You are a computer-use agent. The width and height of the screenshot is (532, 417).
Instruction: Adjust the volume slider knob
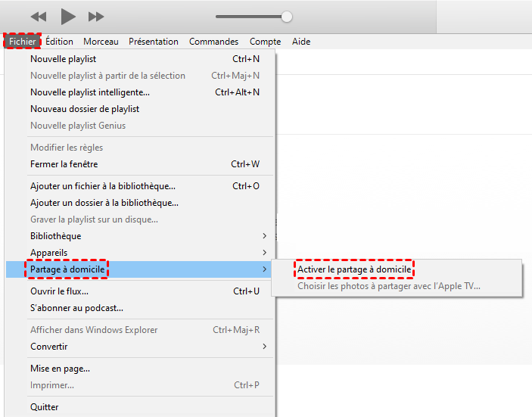coord(286,17)
